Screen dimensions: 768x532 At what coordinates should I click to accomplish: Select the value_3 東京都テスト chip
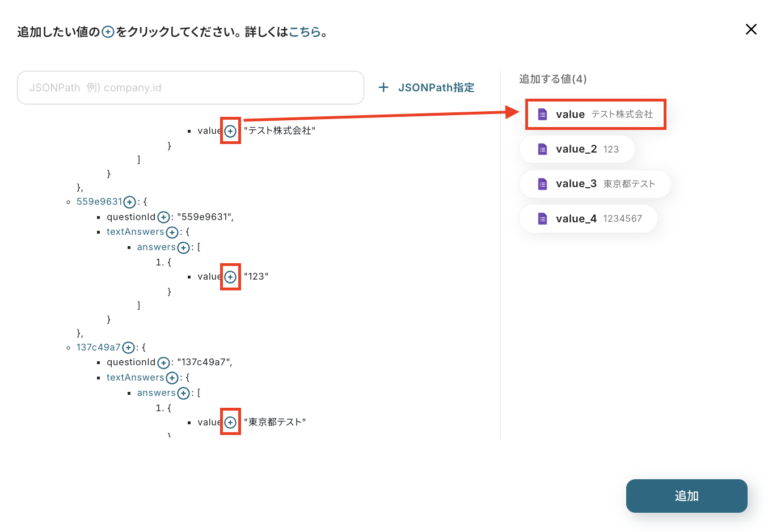[x=595, y=184]
